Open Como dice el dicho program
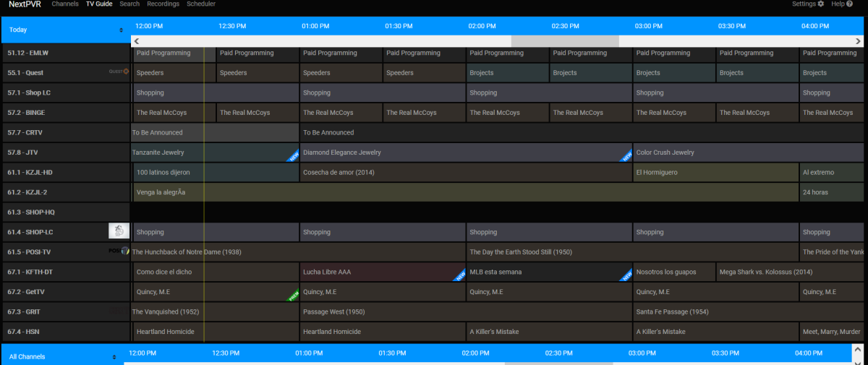Image resolution: width=868 pixels, height=365 pixels. tap(216, 272)
